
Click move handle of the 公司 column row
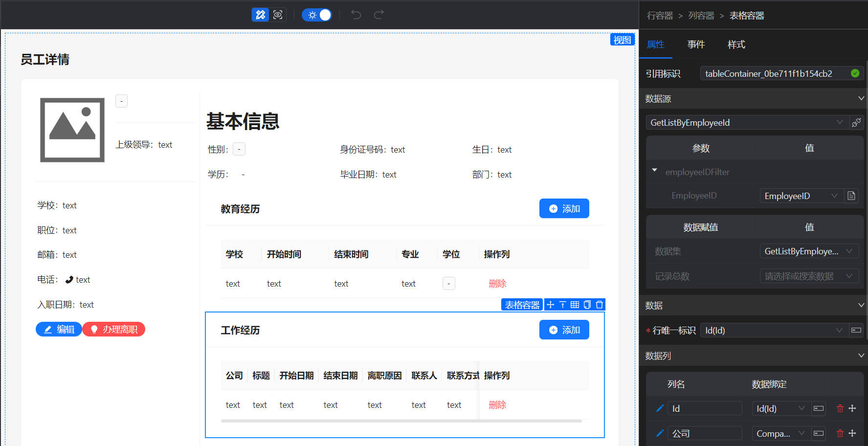pos(852,433)
